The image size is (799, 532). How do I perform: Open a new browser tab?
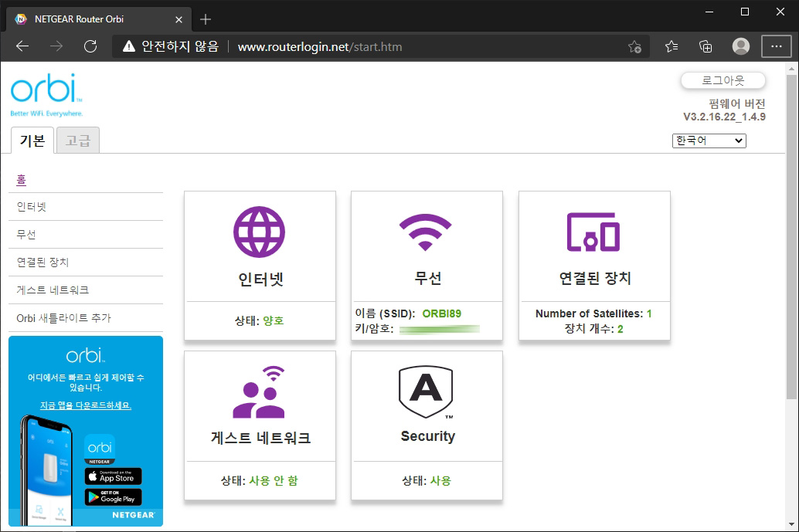coord(206,19)
